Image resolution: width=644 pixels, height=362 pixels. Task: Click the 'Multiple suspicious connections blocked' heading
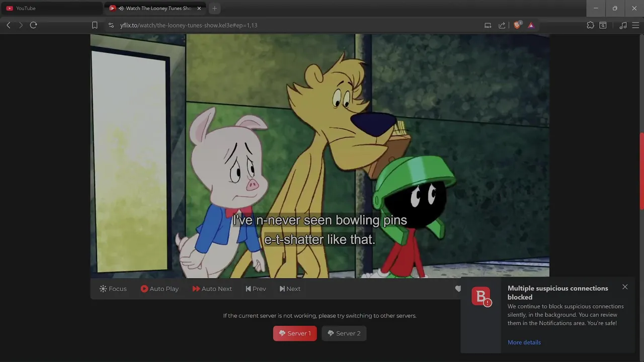click(557, 293)
